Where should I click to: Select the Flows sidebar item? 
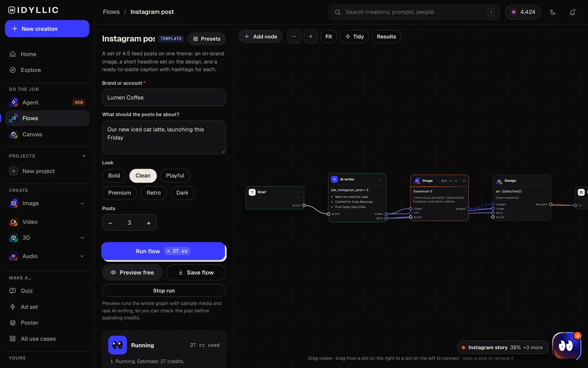(47, 118)
